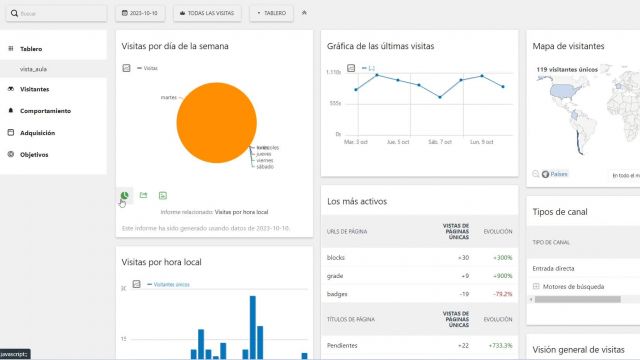Click the orange martes pie slice
The image size is (640, 360).
(216, 122)
